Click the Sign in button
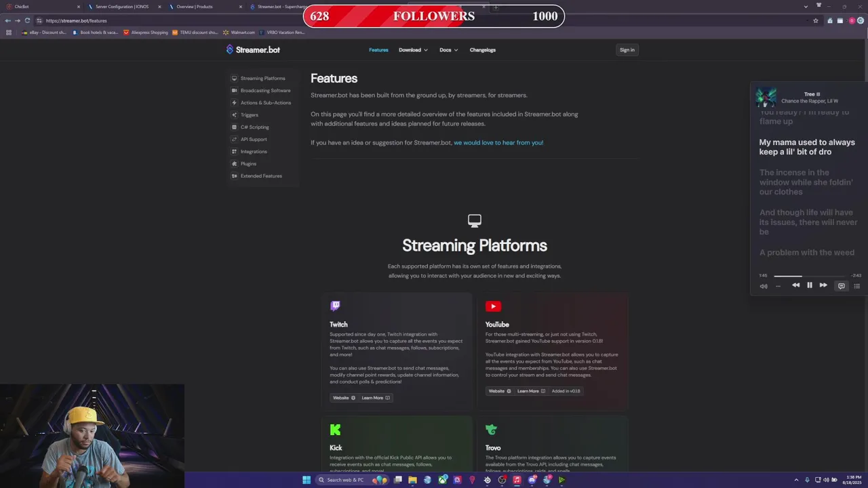868x488 pixels. 627,49
